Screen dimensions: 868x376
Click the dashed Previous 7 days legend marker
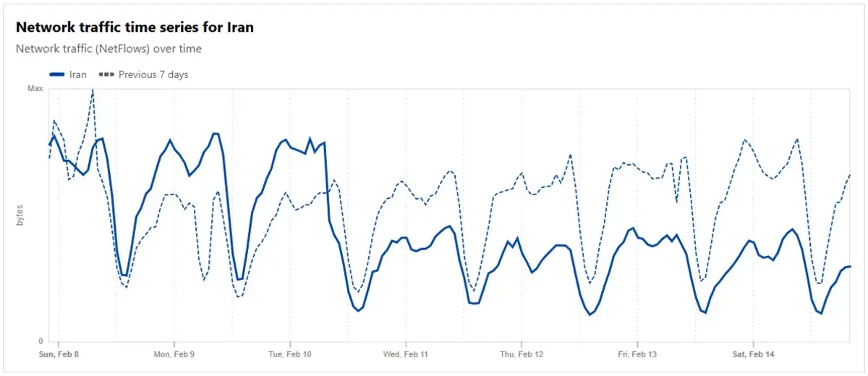click(x=107, y=74)
